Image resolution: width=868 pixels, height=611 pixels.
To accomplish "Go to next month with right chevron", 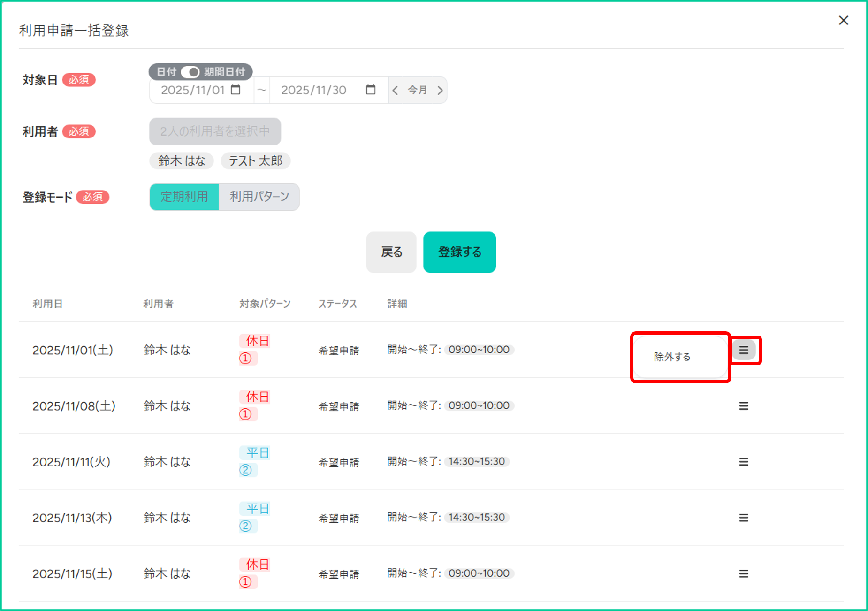I will pos(440,90).
